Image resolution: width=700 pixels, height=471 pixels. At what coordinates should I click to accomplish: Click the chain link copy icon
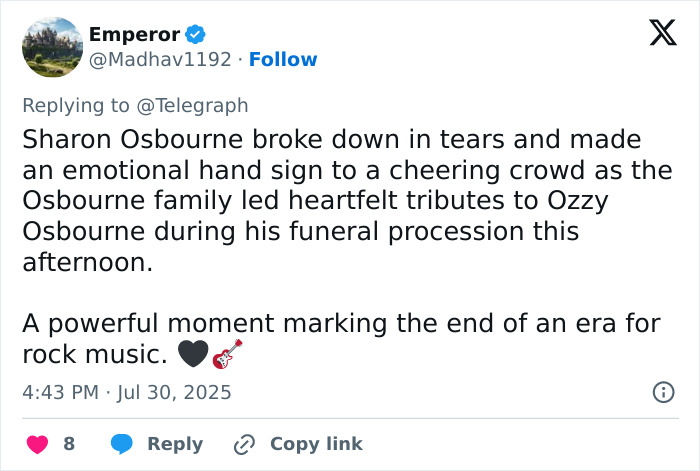244,443
